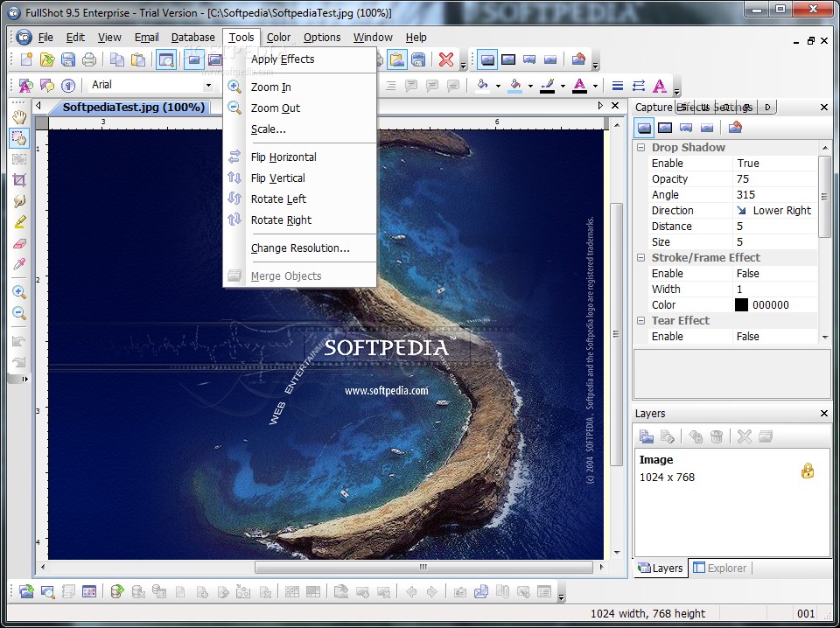Open the Arial font dropdown
The width and height of the screenshot is (840, 628).
pos(208,86)
